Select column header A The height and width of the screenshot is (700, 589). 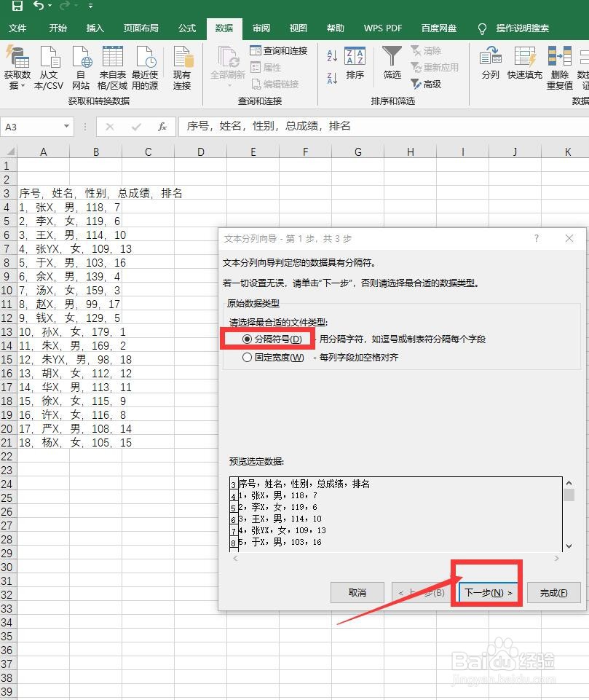43,152
